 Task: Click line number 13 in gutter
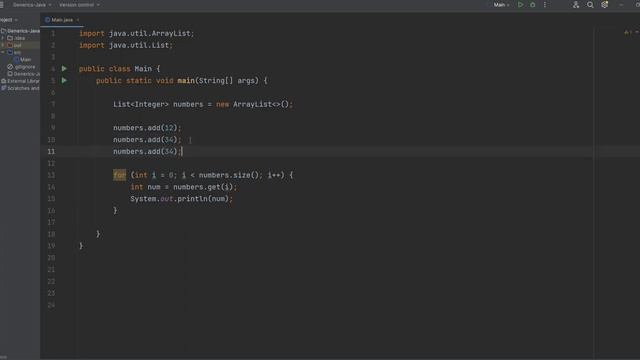51,175
